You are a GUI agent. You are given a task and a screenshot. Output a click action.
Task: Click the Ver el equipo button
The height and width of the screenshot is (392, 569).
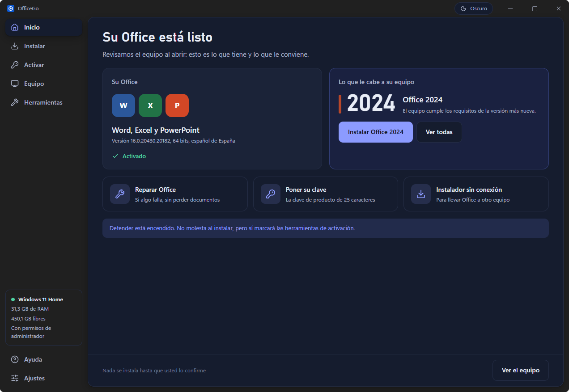point(521,370)
